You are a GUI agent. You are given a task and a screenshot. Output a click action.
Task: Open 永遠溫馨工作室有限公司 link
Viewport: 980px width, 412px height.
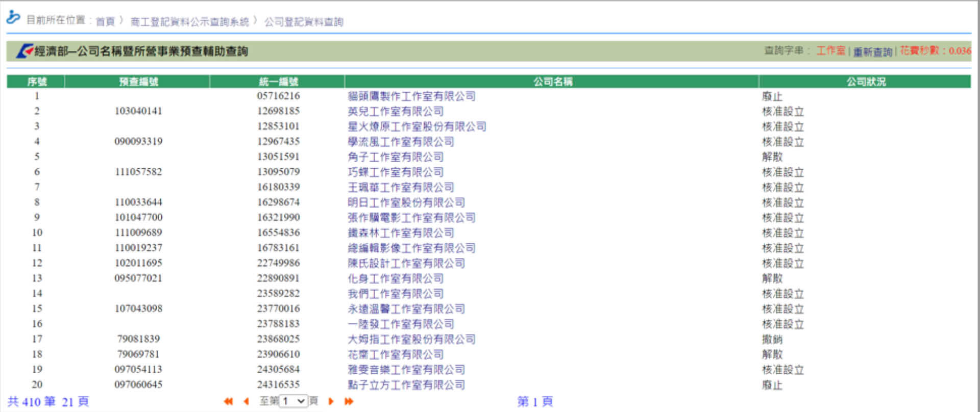(406, 309)
